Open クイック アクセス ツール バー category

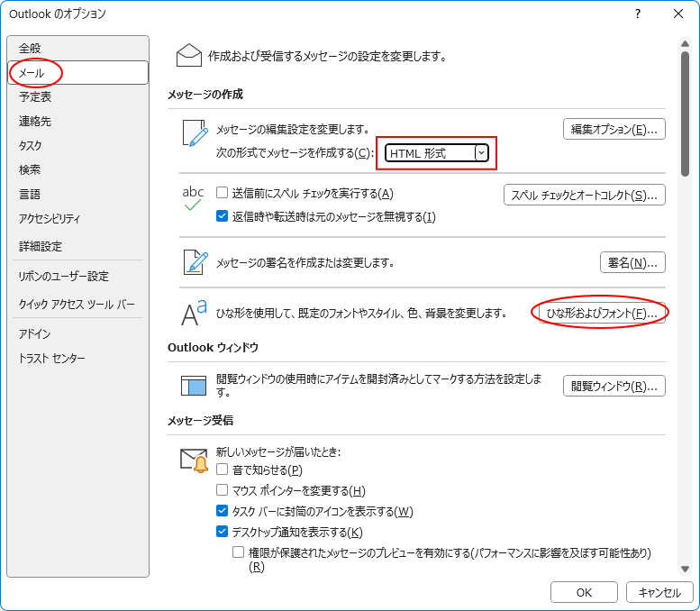pyautogui.click(x=78, y=305)
